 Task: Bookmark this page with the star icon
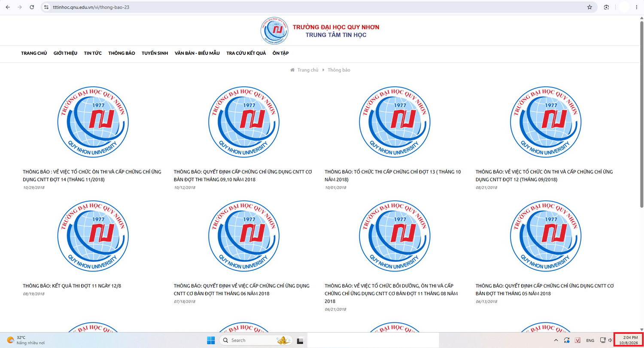(589, 7)
